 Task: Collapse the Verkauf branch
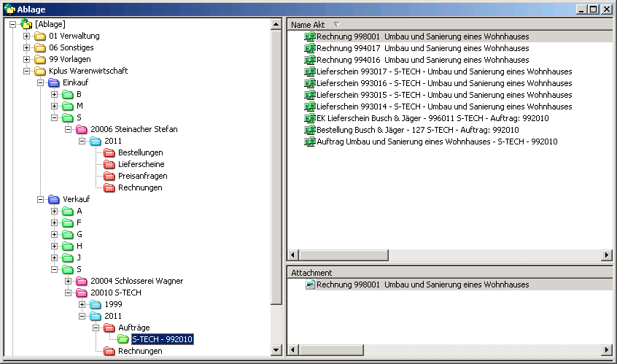click(40, 200)
